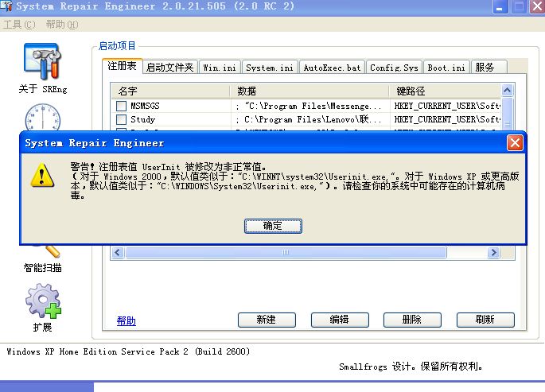The height and width of the screenshot is (392, 545).
Task: Select the Study entry name
Action: [x=143, y=119]
